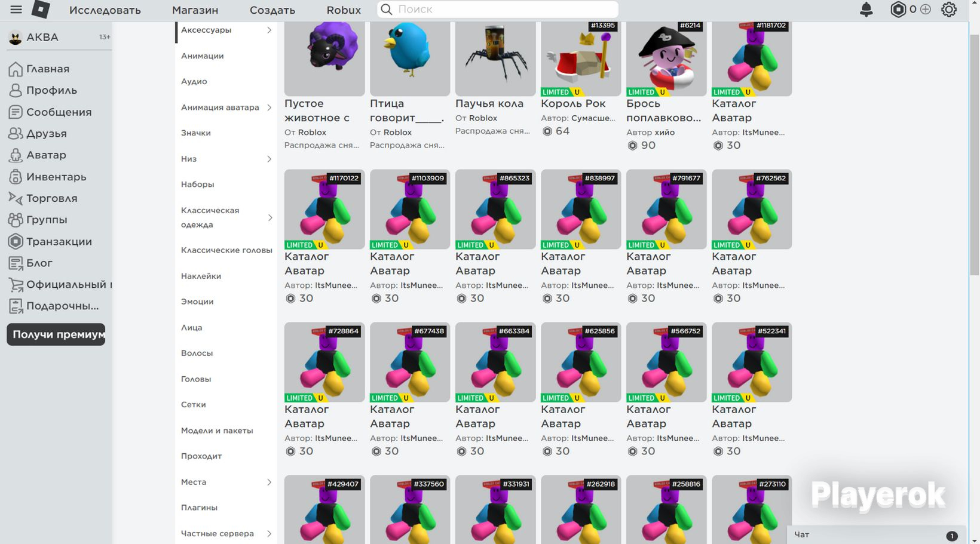This screenshot has width=980, height=544.
Task: Open Каталог Аватар item #865323
Action: tap(495, 209)
